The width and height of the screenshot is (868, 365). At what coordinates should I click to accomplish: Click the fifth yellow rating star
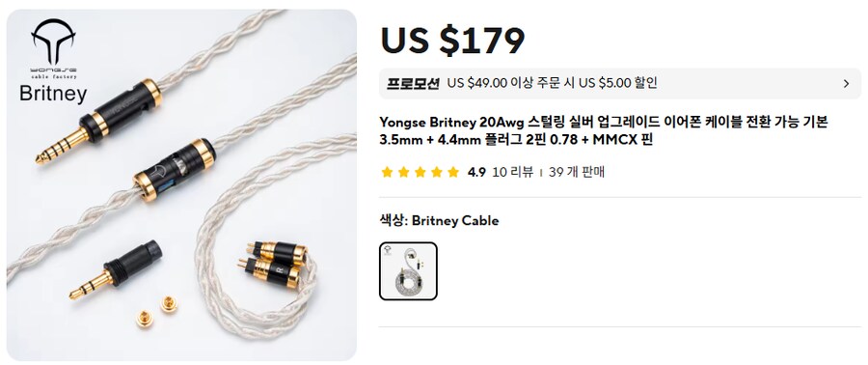(453, 172)
